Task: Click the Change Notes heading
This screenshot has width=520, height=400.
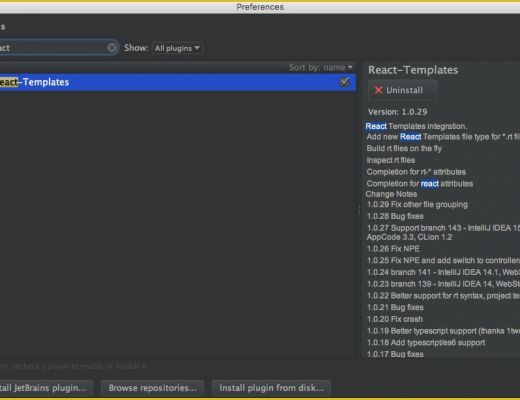Action: click(391, 194)
